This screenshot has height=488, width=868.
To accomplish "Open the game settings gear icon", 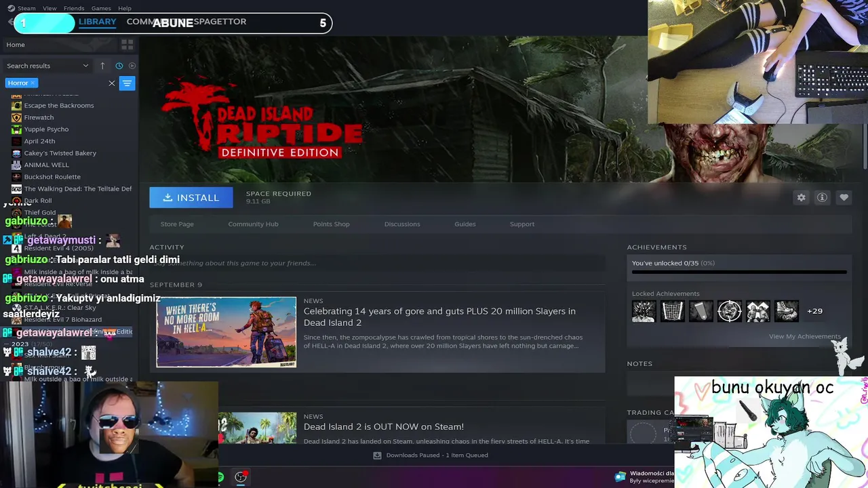I will click(x=801, y=197).
